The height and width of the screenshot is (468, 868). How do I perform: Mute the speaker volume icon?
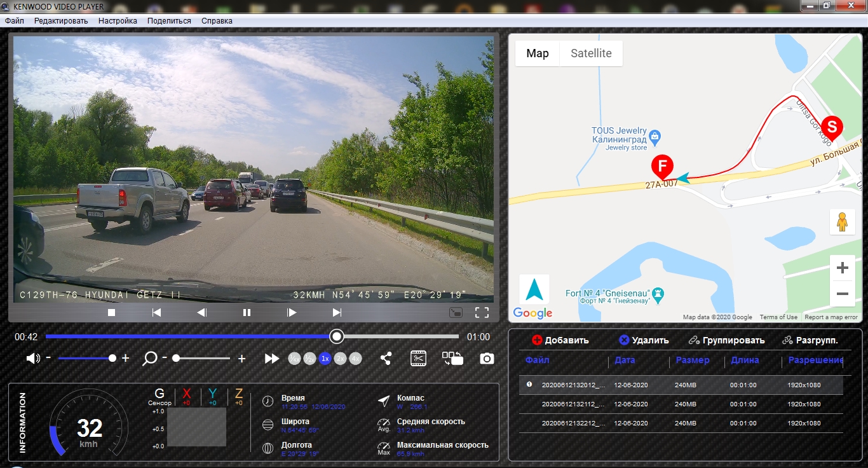point(33,359)
